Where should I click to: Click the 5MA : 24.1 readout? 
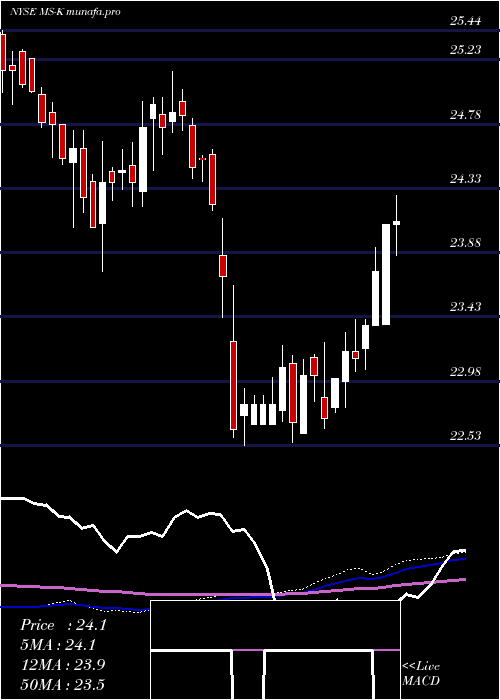coord(58,645)
